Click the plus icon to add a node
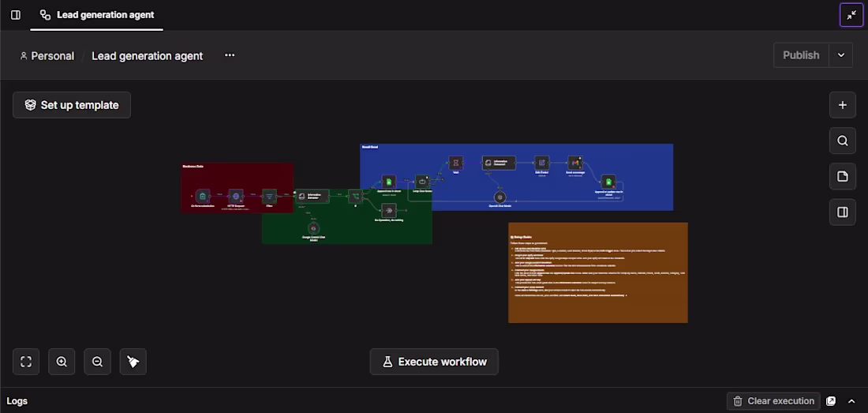Viewport: 868px width, 413px height. [843, 105]
